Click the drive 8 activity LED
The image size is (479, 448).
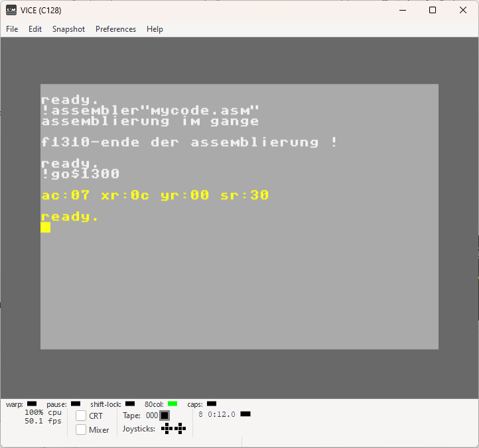tap(245, 414)
